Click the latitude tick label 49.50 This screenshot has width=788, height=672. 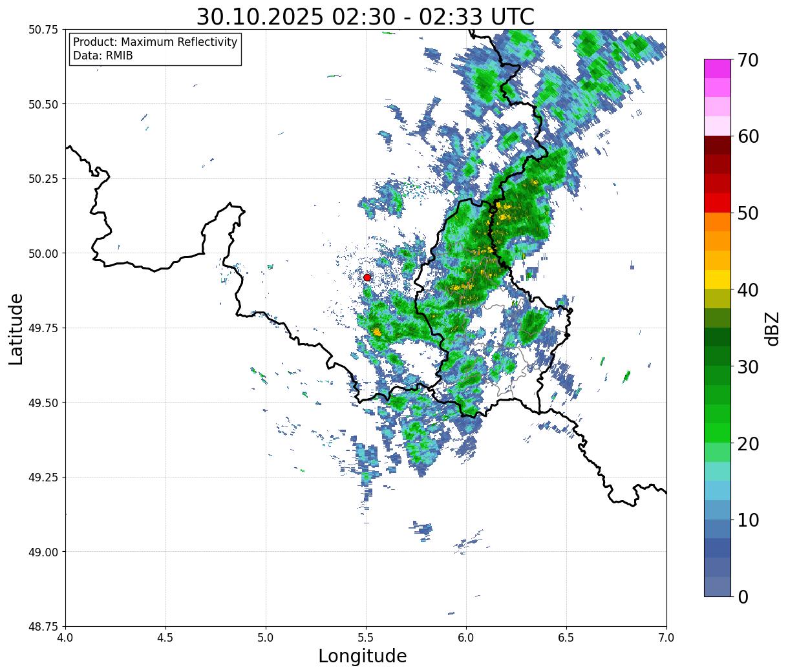pos(43,403)
